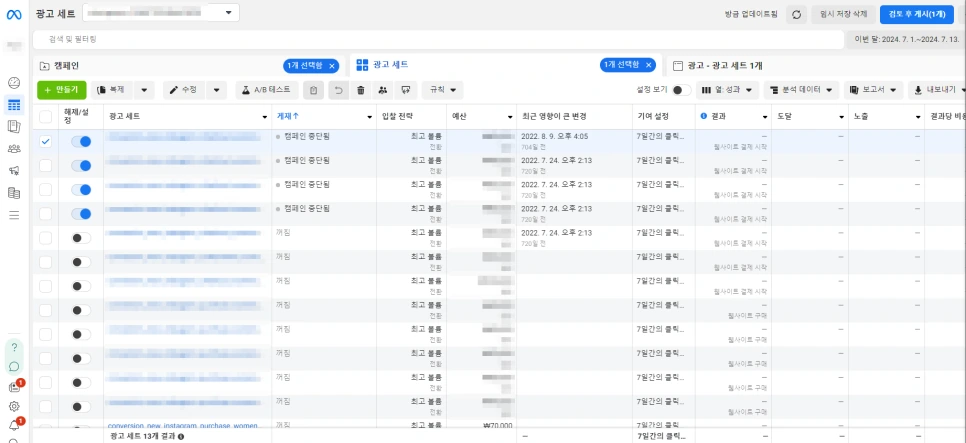Open the 내보내기 export dropdown
Screen dimensions: 966x443
pos(936,90)
